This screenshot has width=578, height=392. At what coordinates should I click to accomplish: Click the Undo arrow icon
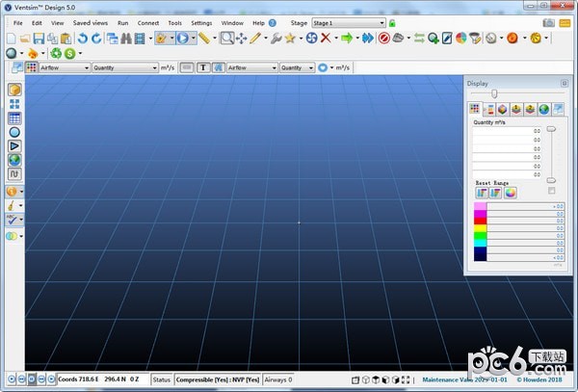pyautogui.click(x=83, y=38)
